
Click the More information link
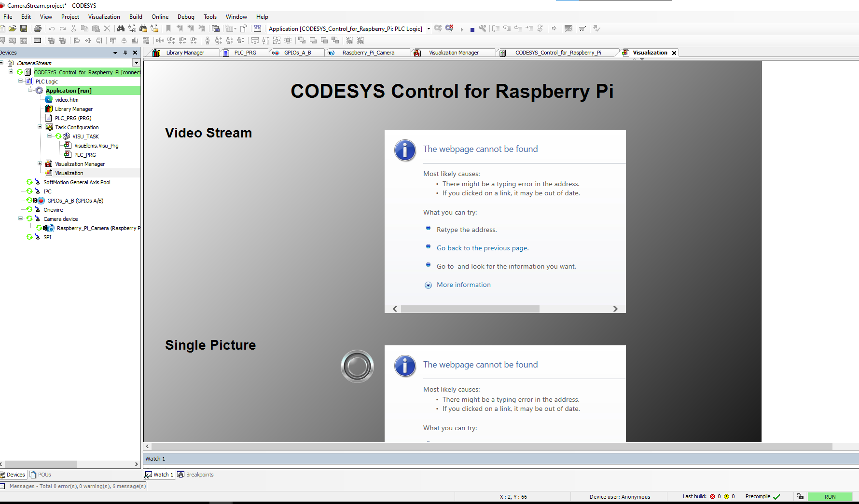(463, 285)
